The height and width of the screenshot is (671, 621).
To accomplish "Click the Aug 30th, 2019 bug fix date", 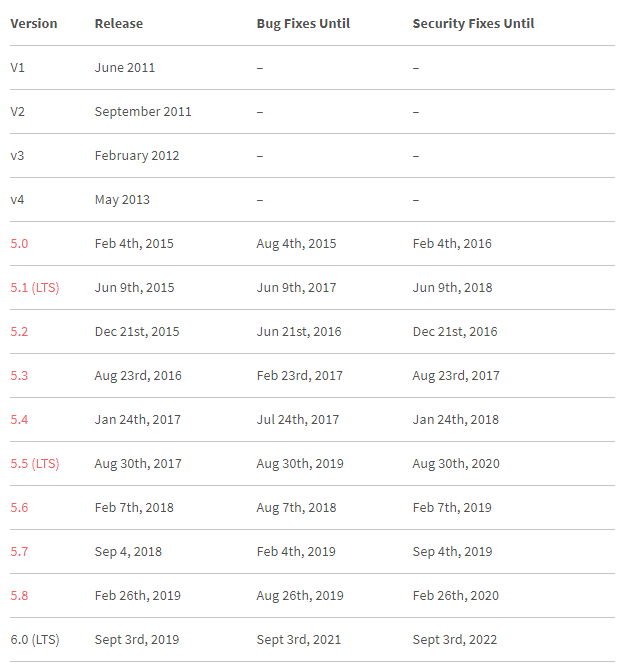I will click(x=300, y=463).
